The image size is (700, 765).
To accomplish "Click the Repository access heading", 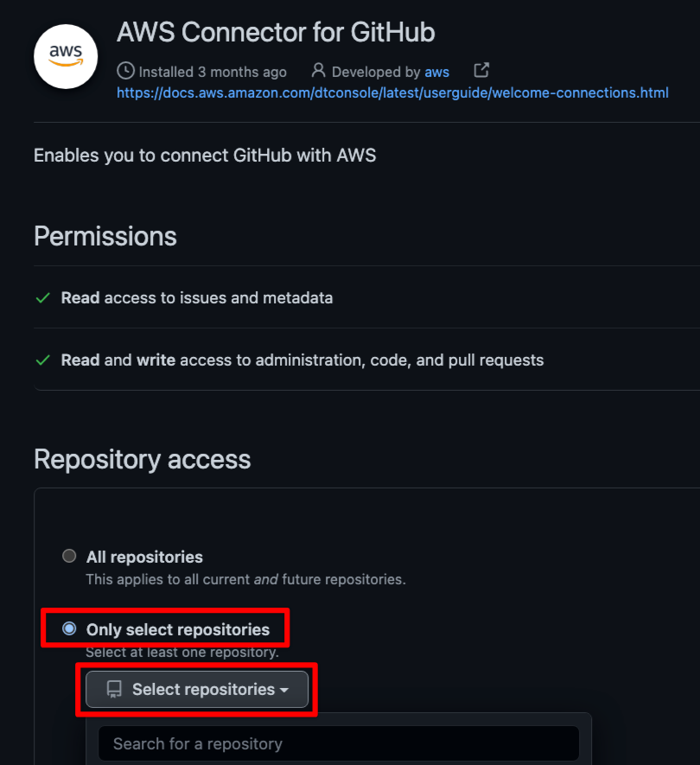I will pyautogui.click(x=143, y=459).
